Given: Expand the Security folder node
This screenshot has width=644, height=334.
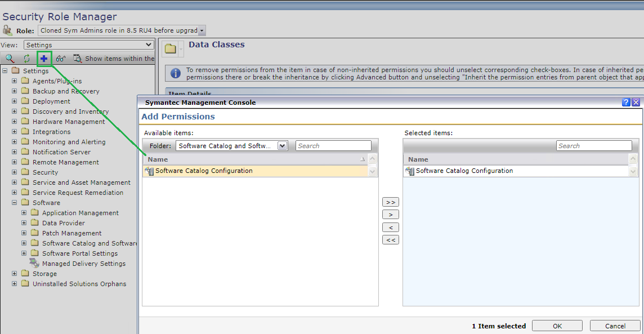Looking at the screenshot, I should tap(14, 172).
